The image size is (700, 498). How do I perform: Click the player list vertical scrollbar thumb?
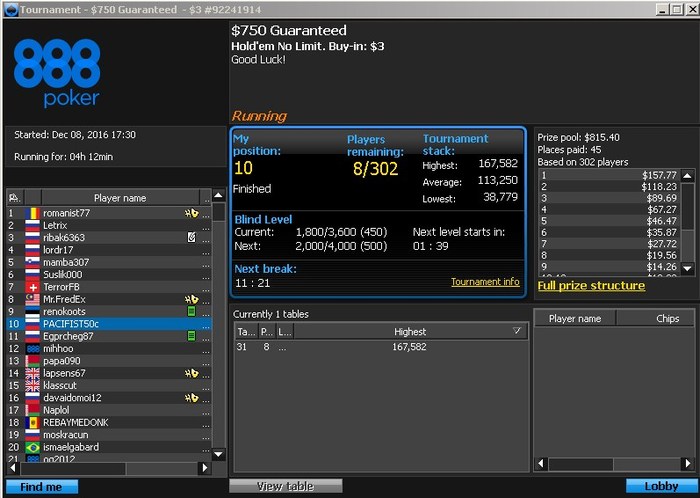[x=219, y=212]
